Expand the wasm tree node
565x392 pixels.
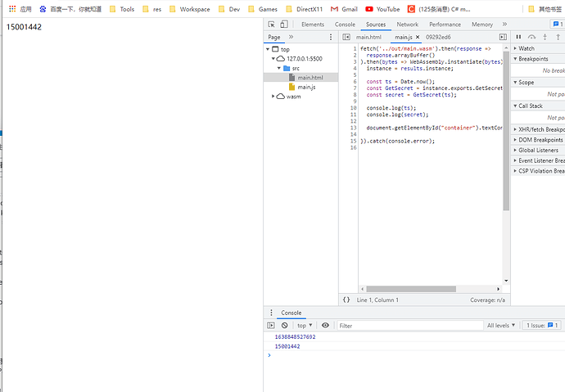pyautogui.click(x=273, y=96)
